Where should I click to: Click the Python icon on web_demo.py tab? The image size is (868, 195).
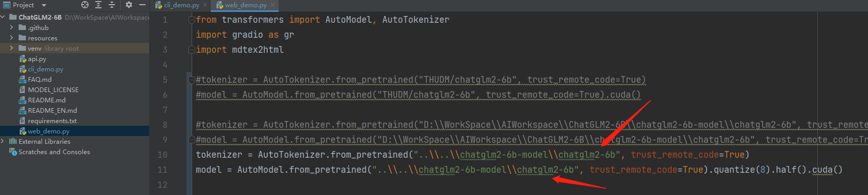point(220,5)
